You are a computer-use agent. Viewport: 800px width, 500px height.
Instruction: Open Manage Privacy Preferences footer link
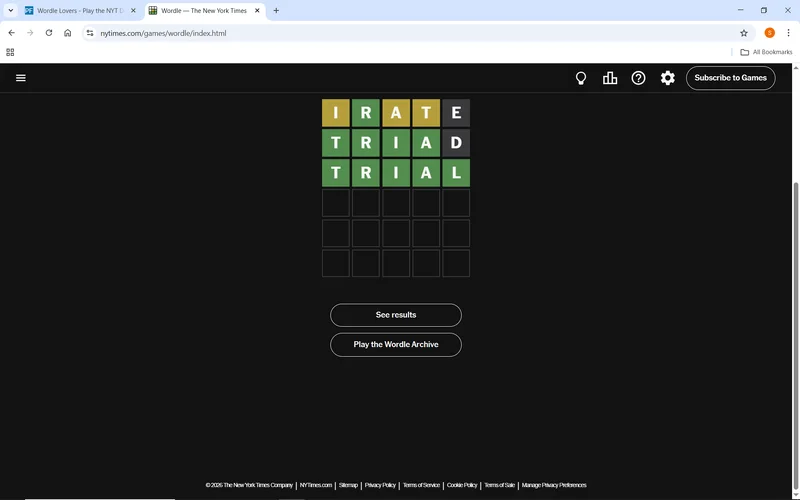click(x=554, y=485)
